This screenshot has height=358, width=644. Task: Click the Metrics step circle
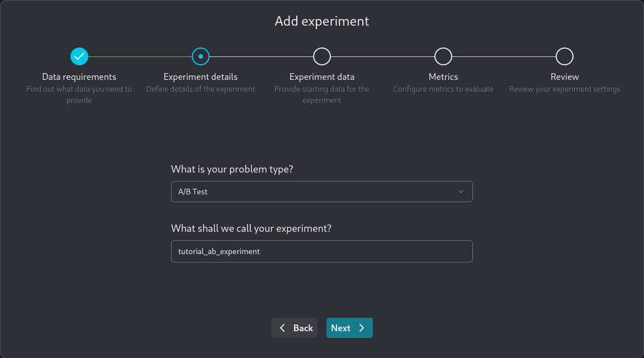tap(443, 56)
